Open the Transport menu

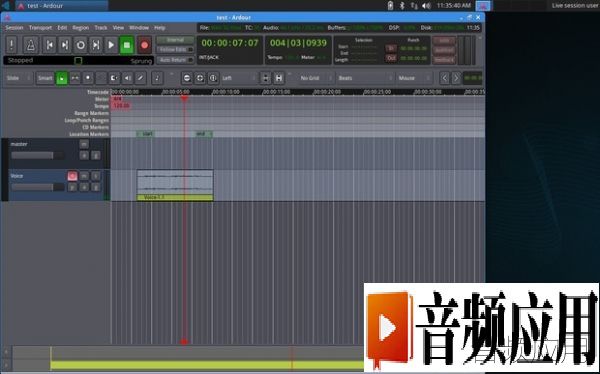point(40,28)
